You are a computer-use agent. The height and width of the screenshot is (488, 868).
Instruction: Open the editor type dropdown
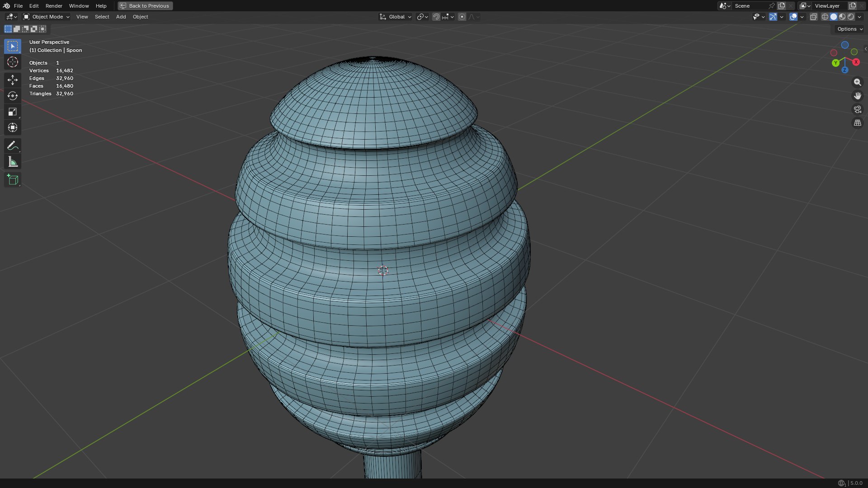click(x=11, y=17)
